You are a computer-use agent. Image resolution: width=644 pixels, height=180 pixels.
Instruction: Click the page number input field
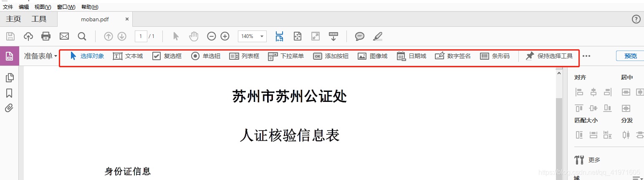tap(141, 36)
